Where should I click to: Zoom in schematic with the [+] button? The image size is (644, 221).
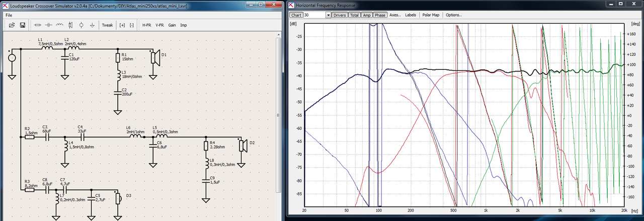(x=122, y=25)
